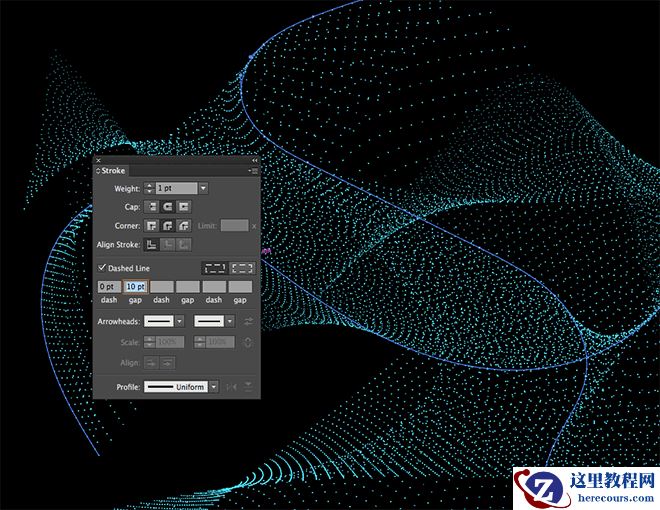
Task: Choose the Round Join corner
Action: [x=168, y=226]
